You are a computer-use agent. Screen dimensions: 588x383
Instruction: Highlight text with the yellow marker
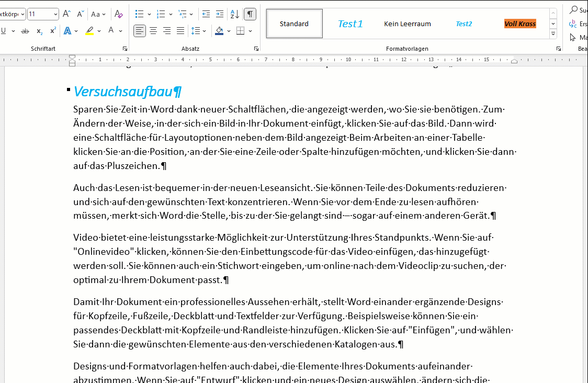89,31
